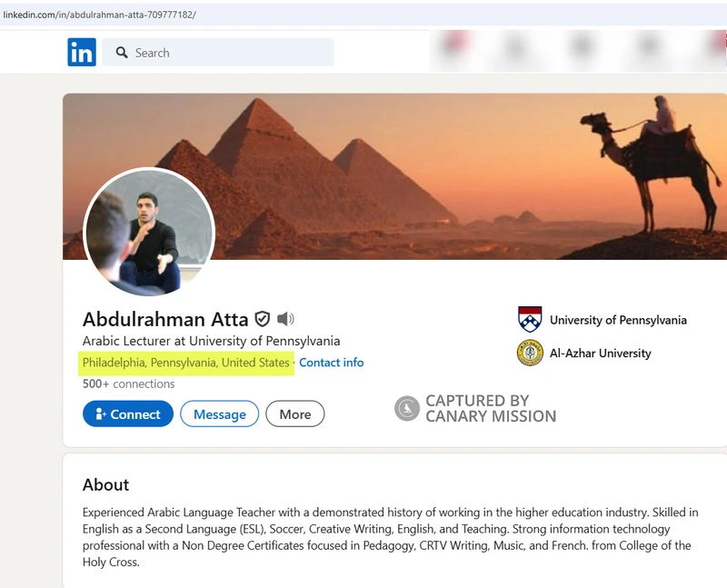Viewport: 727px width, 588px height.
Task: Open the More options button
Action: click(x=294, y=414)
